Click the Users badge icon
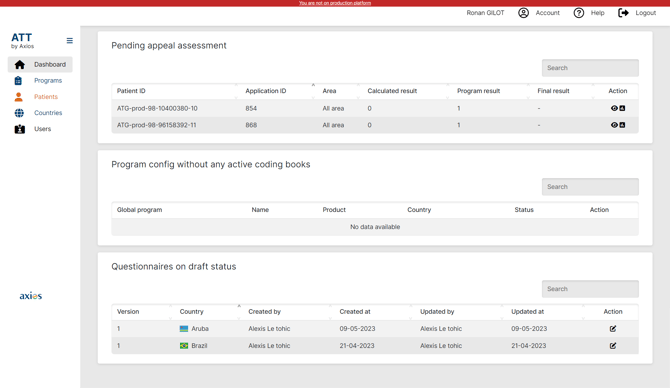The image size is (670, 388). click(x=20, y=129)
